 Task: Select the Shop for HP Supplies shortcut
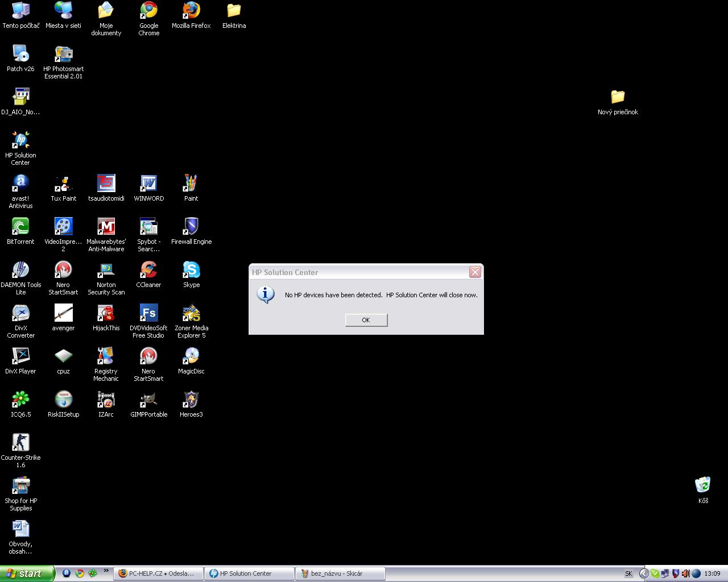20,494
